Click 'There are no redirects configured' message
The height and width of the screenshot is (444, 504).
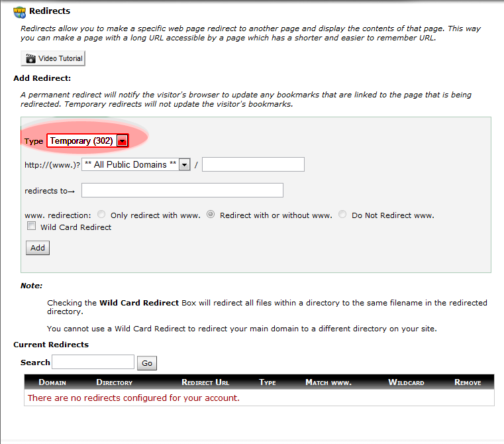click(x=133, y=398)
